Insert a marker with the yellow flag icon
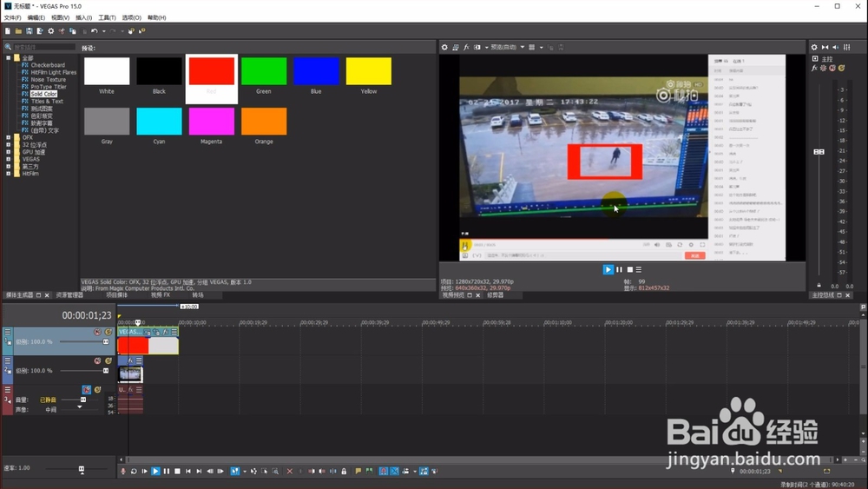Image resolution: width=868 pixels, height=489 pixels. click(358, 472)
